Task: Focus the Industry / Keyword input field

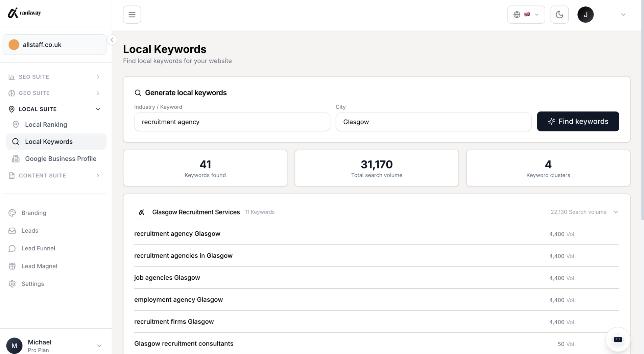Action: coord(232,122)
